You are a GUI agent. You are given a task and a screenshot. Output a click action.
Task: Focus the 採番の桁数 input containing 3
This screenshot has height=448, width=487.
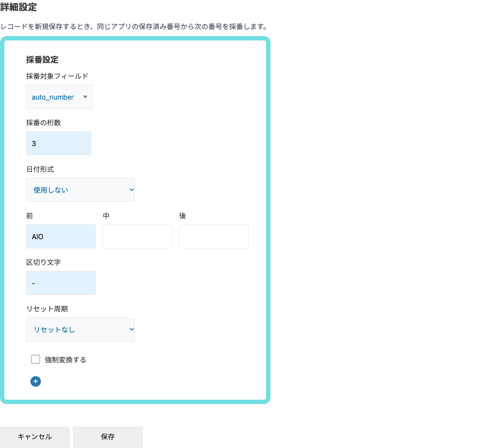coord(59,144)
